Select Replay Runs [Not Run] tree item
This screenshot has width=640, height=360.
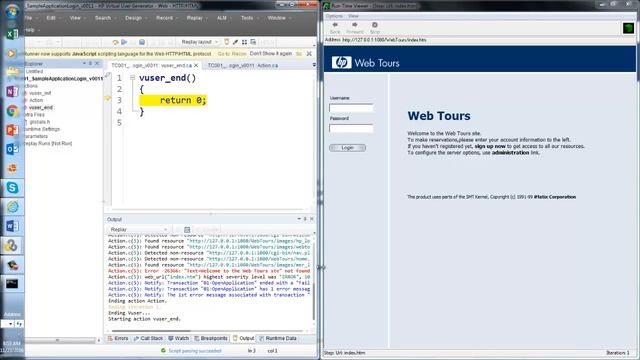(48, 144)
